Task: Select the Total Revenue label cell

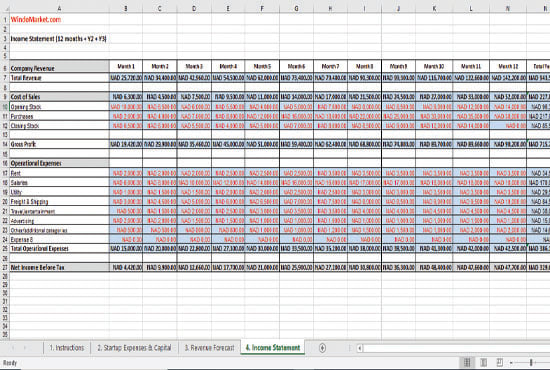Action: (59, 78)
